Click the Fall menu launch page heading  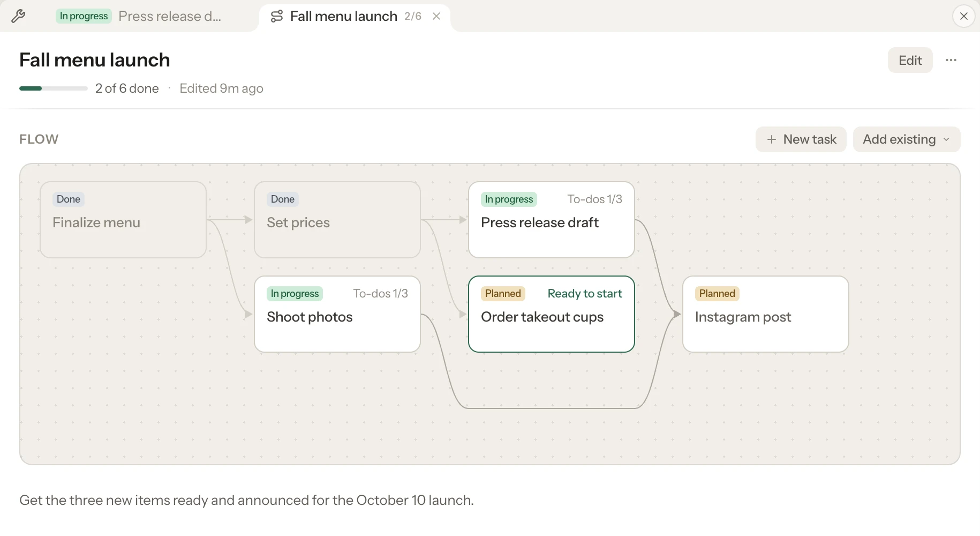tap(95, 60)
